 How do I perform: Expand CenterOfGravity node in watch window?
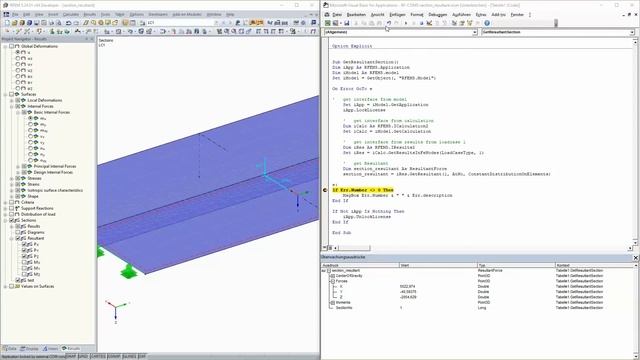tap(332, 276)
